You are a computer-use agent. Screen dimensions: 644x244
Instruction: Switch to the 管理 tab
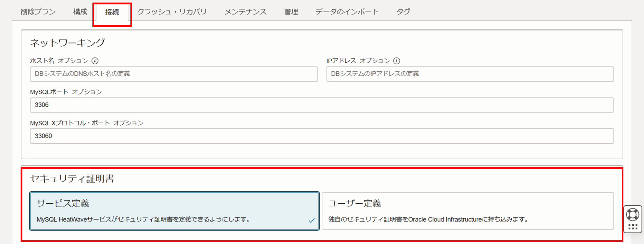click(x=291, y=12)
